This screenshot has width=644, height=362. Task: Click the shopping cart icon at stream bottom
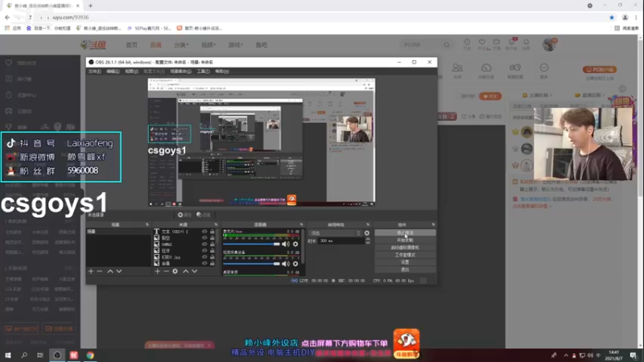coord(407,343)
